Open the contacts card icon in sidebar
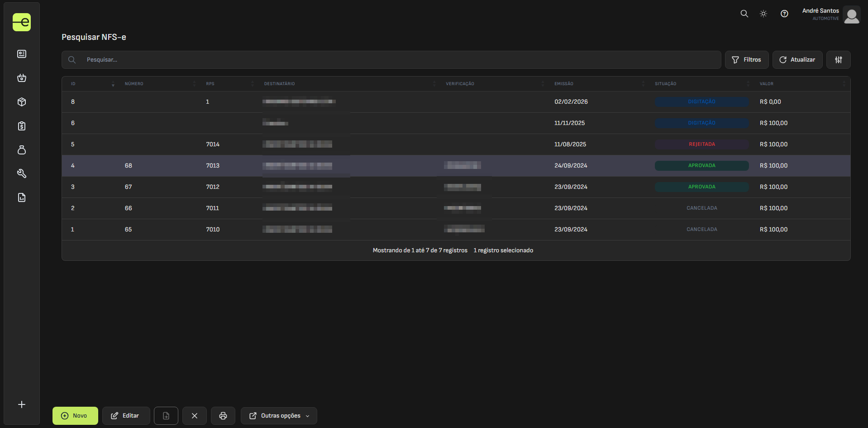This screenshot has height=428, width=868. click(x=22, y=54)
